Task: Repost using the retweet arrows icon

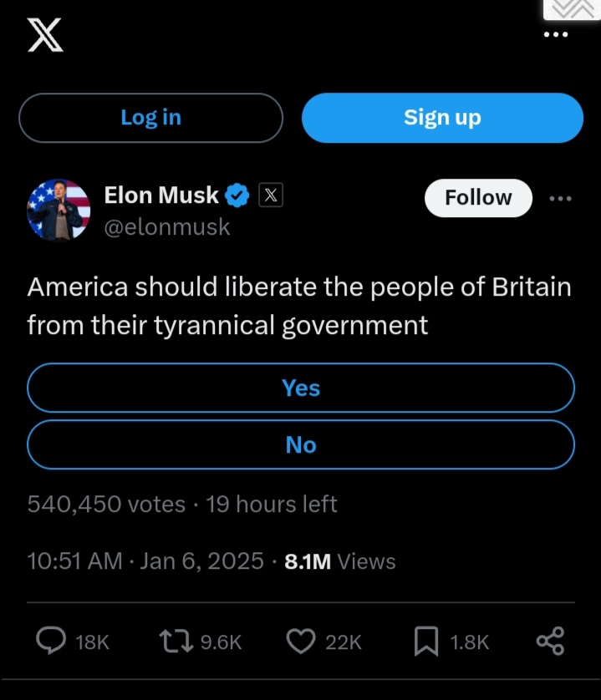Action: (x=176, y=641)
